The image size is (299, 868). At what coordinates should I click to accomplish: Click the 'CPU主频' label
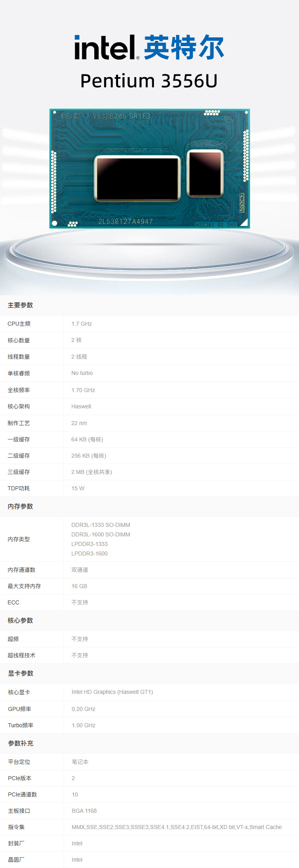19,324
